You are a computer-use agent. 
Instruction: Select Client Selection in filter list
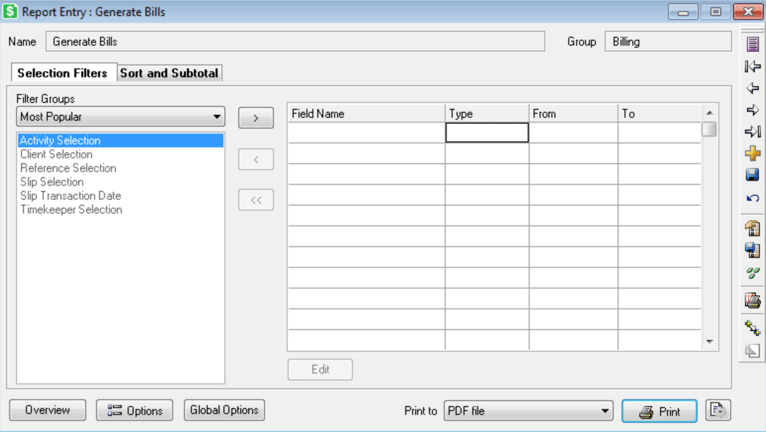pyautogui.click(x=56, y=155)
